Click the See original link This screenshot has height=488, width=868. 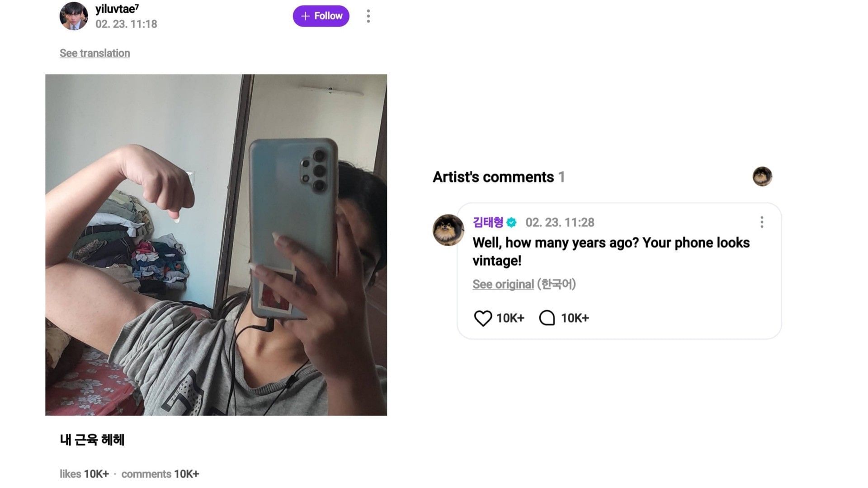tap(503, 284)
